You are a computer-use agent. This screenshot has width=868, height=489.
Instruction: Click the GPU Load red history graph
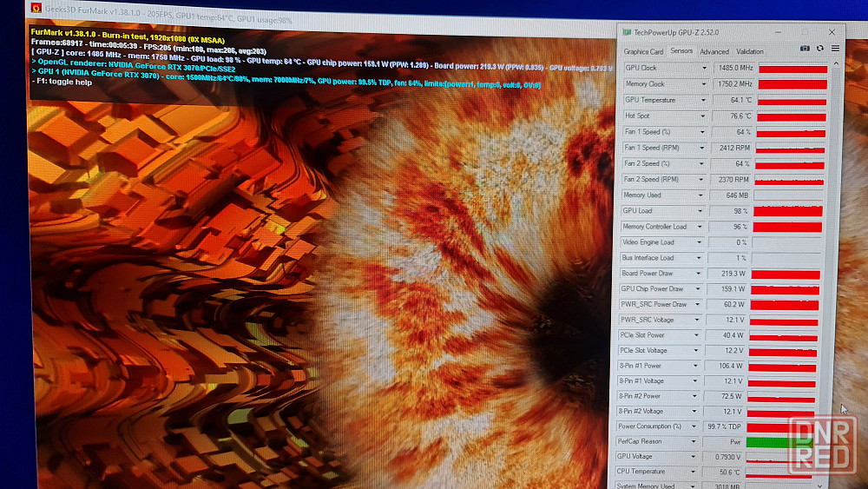tap(788, 211)
